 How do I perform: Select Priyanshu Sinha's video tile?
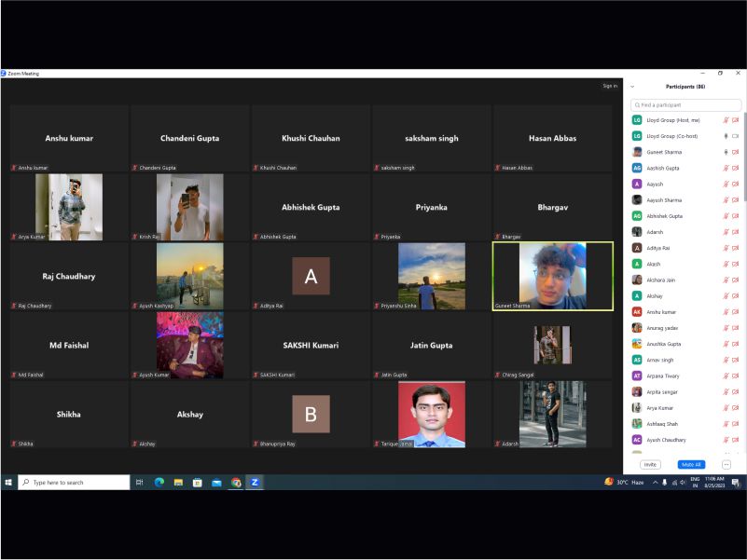pyautogui.click(x=431, y=276)
